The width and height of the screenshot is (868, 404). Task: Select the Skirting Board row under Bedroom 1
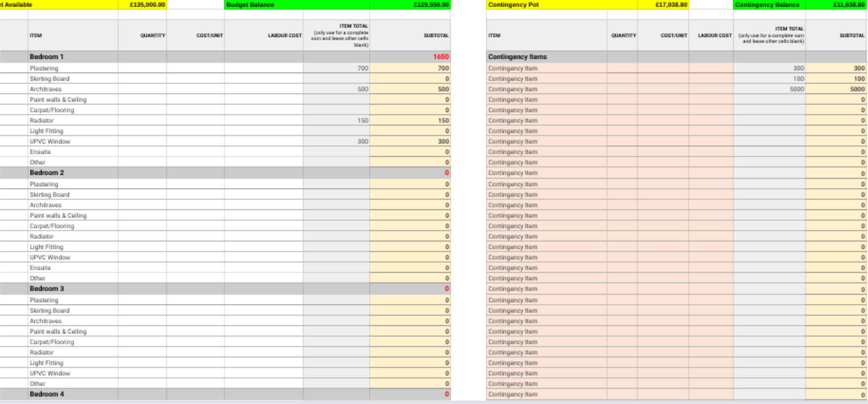point(49,79)
